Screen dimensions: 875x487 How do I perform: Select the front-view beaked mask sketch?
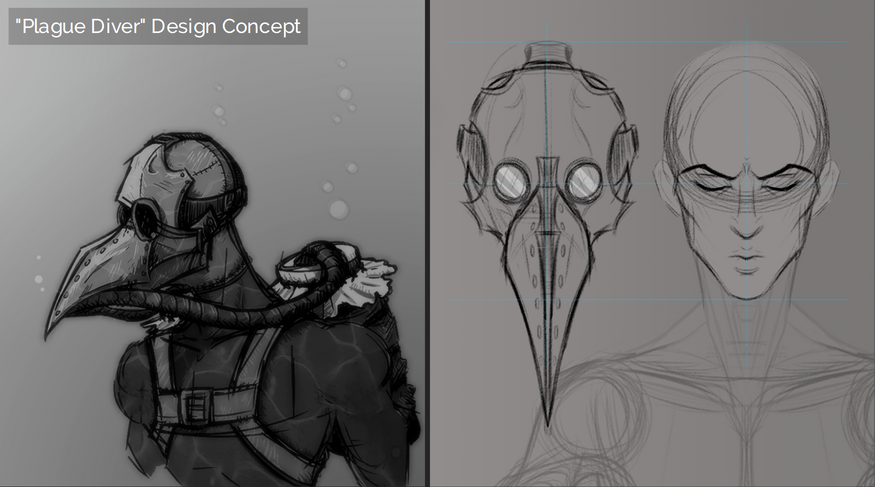(x=547, y=234)
